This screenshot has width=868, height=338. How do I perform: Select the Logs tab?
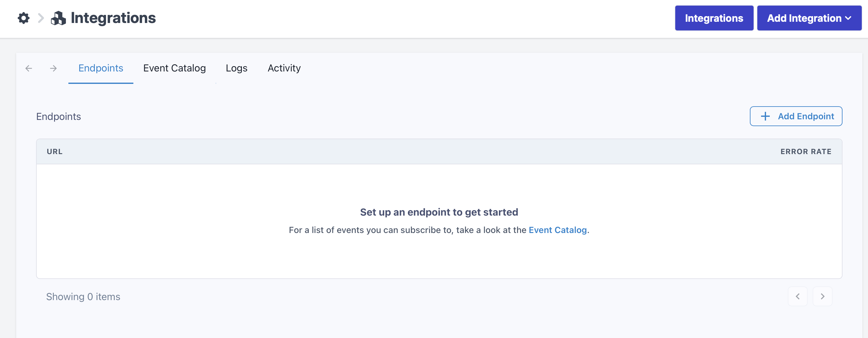(237, 68)
